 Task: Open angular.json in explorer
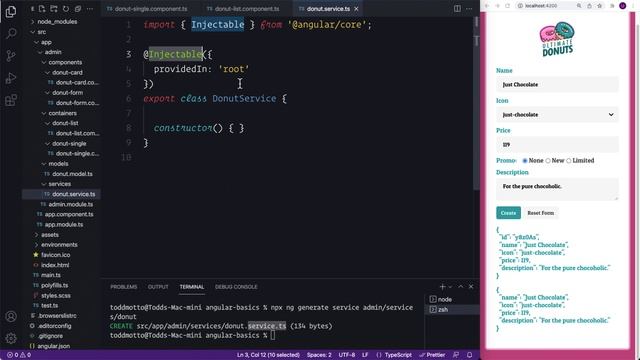click(x=53, y=346)
